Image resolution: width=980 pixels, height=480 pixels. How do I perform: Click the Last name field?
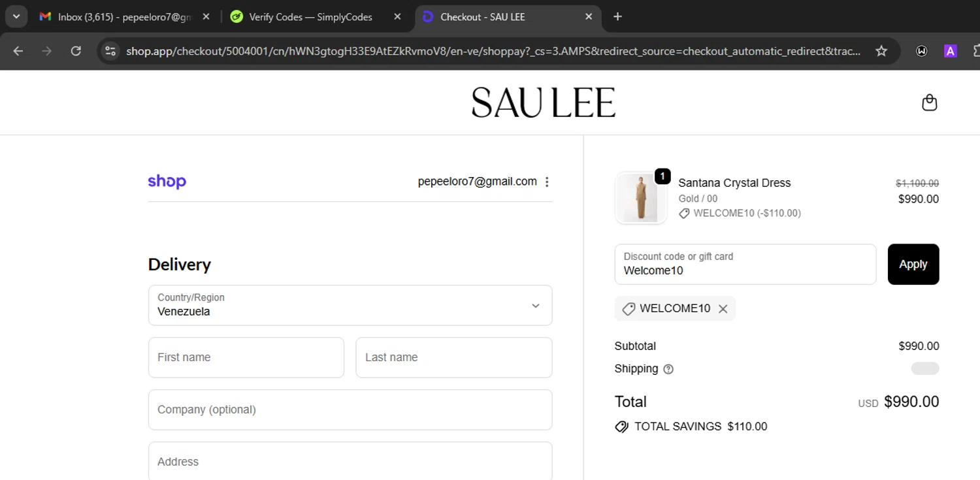[454, 357]
